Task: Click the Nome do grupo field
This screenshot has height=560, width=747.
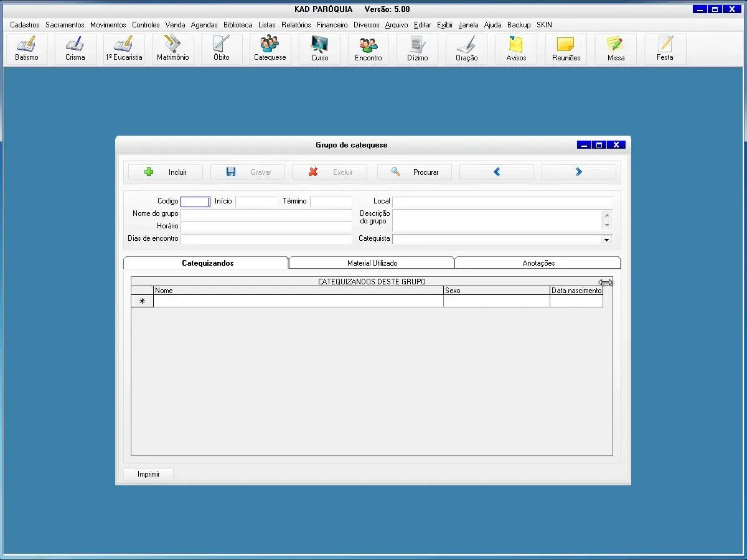Action: 266,214
